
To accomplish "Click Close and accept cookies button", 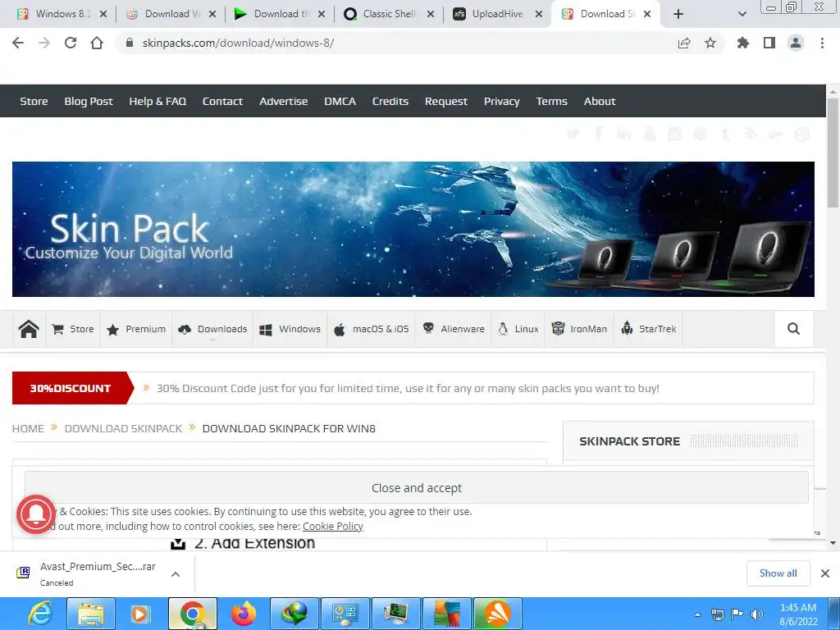I will [416, 488].
